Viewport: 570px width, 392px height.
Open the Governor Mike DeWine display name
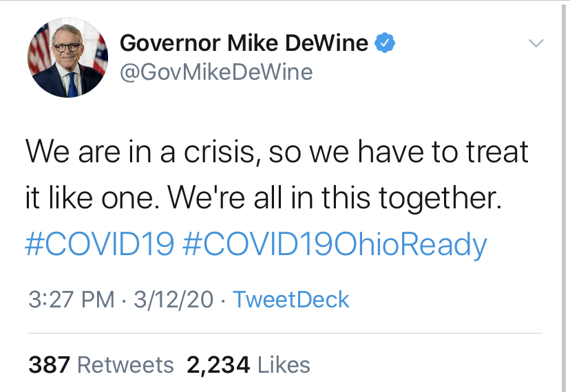pos(244,43)
